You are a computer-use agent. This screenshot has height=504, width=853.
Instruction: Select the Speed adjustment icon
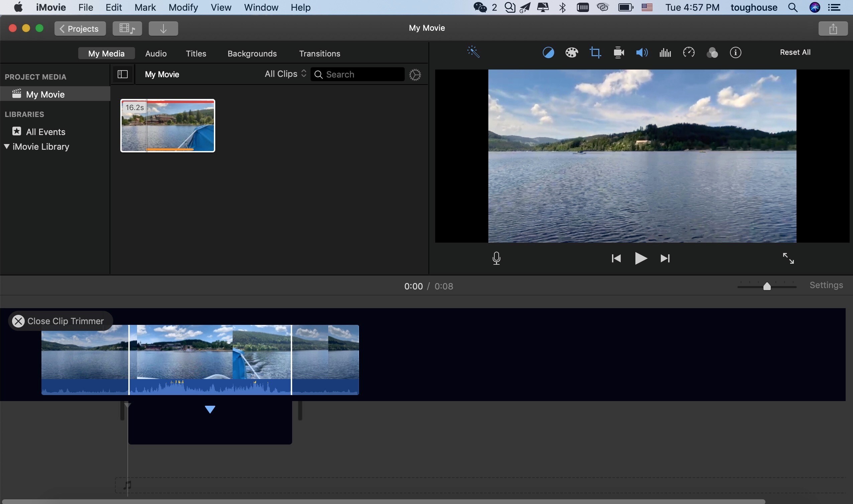[x=689, y=53]
